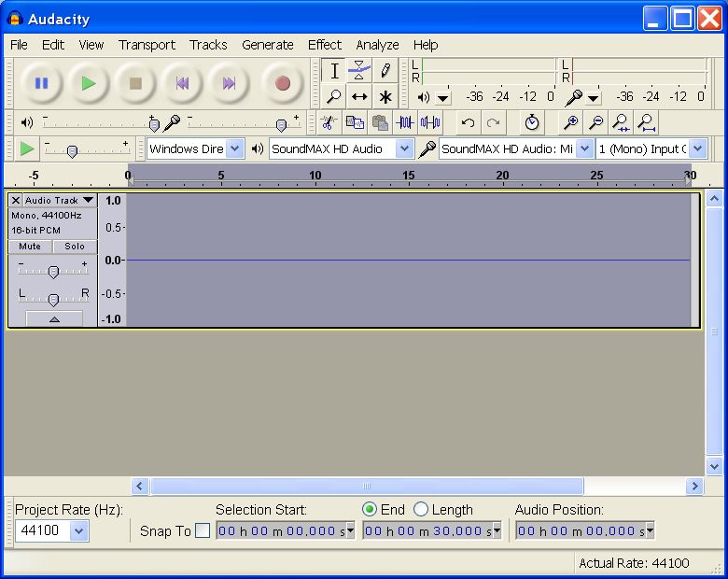The image size is (728, 579).
Task: Collapse the track with the up-arrow button
Action: click(54, 319)
